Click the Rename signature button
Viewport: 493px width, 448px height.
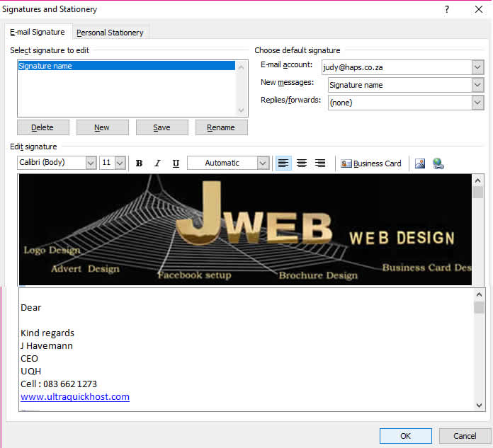pyautogui.click(x=221, y=127)
